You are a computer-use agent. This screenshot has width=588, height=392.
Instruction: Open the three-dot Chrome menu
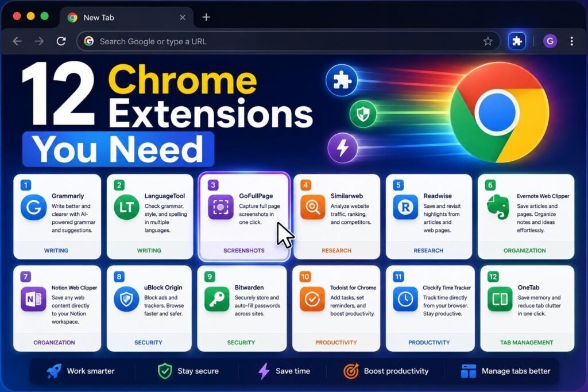coord(571,41)
